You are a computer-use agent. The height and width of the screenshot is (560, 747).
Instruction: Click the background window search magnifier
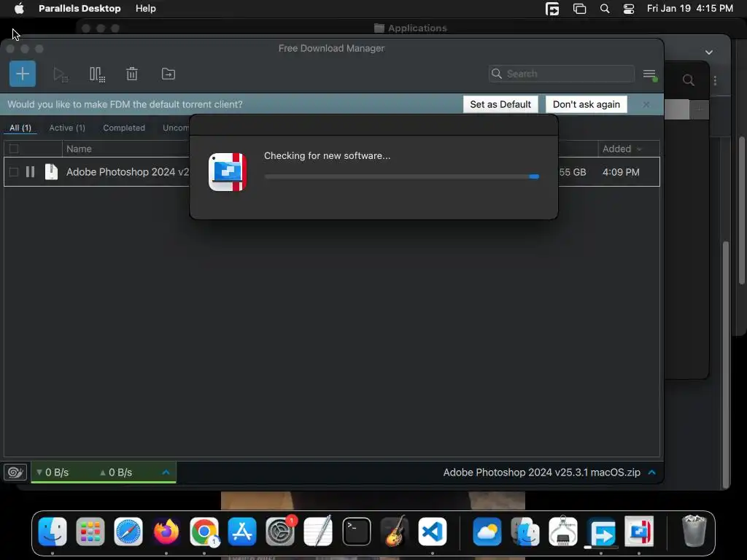[688, 80]
